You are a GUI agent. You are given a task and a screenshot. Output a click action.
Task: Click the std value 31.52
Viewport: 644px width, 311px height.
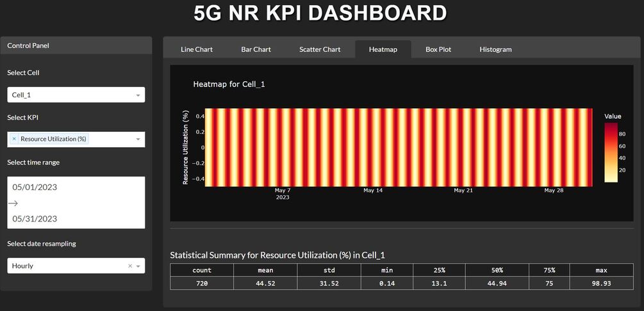point(329,283)
